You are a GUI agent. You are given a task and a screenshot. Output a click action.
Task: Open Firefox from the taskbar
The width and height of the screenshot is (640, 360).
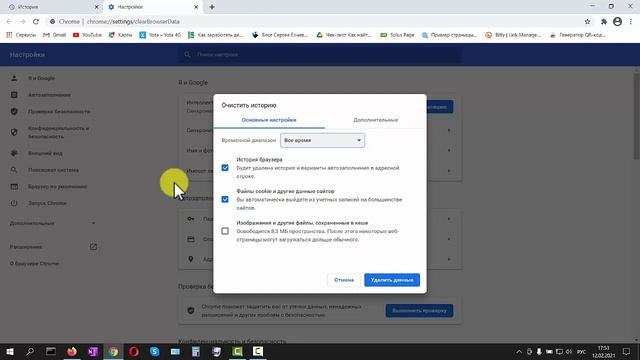(x=72, y=351)
